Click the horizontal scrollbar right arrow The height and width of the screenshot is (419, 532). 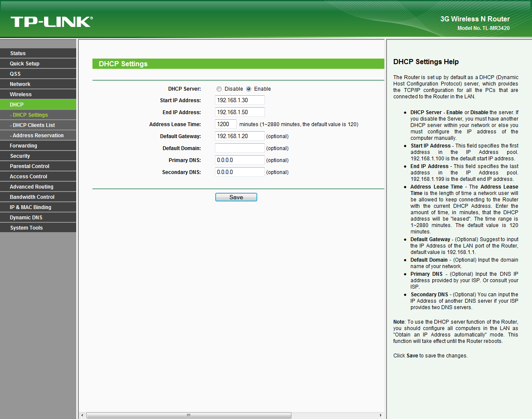(380, 415)
